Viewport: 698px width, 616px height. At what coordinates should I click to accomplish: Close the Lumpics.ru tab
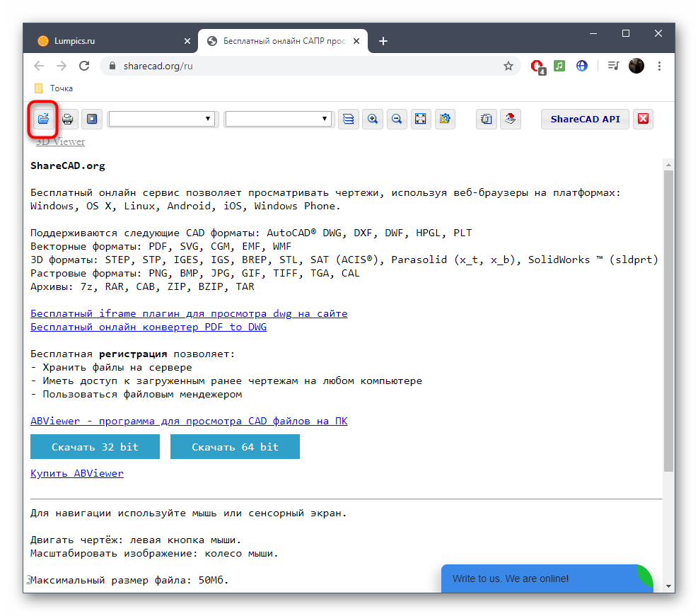click(x=187, y=41)
